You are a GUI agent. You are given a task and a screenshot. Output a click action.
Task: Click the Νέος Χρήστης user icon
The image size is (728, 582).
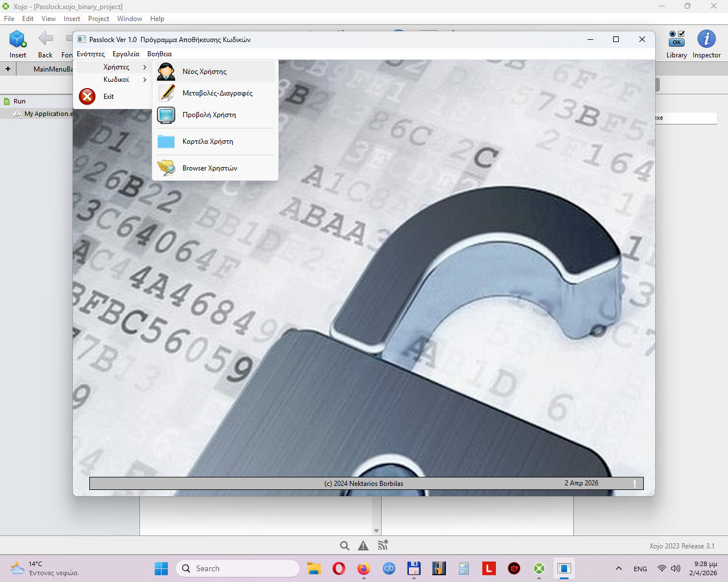[166, 72]
